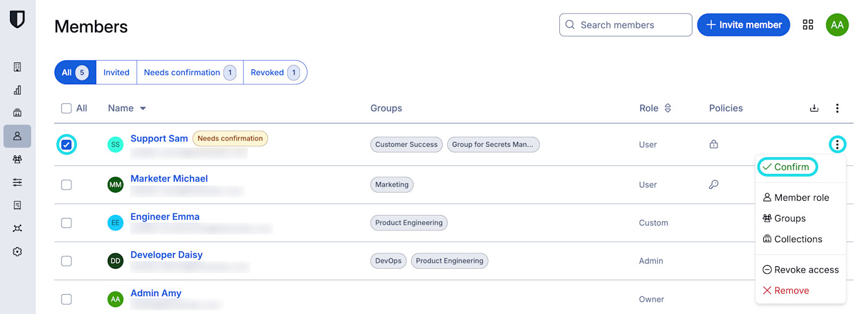
Task: Toggle the Role column sort arrows
Action: [668, 108]
